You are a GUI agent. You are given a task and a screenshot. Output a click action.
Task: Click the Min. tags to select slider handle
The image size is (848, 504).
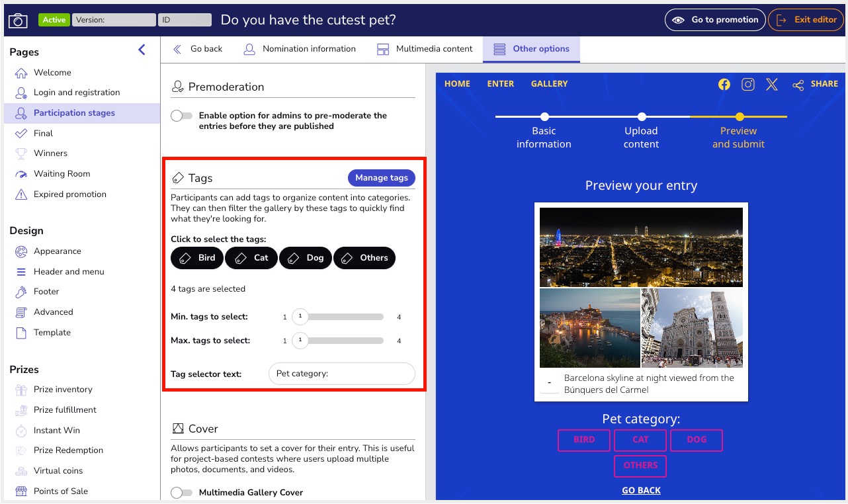tap(300, 317)
